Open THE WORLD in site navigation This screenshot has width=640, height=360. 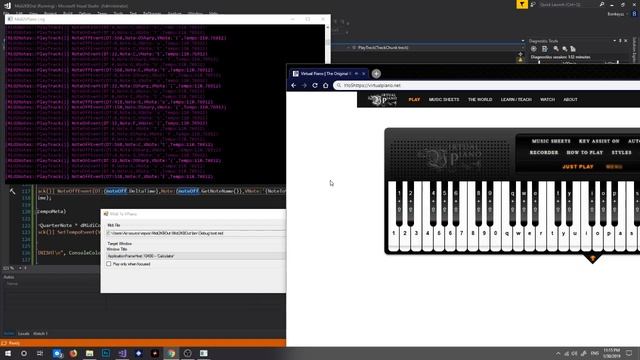480,100
